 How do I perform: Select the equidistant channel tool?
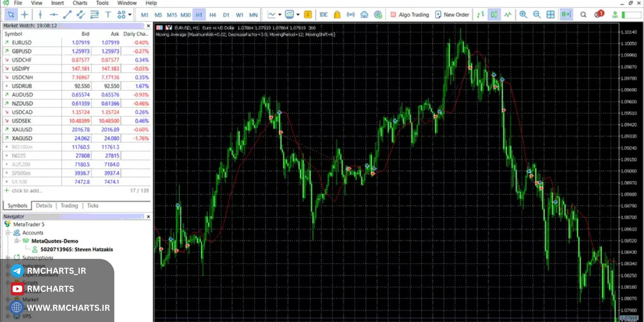81,14
